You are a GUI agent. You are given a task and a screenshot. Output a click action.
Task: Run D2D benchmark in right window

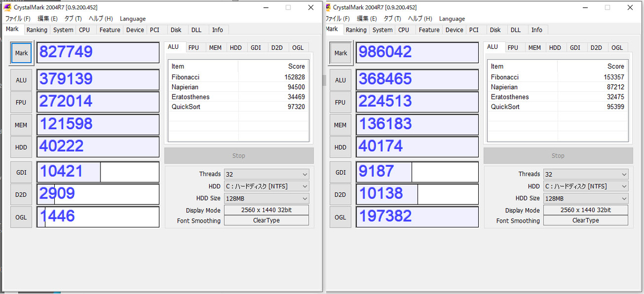point(341,194)
